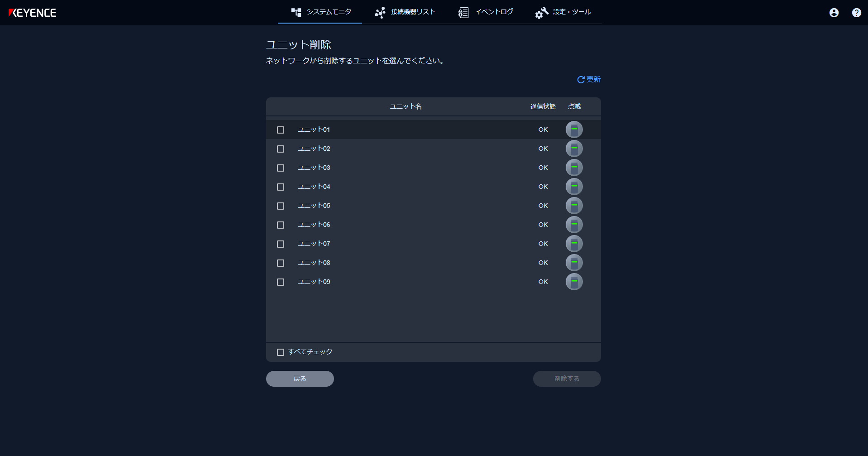The image size is (868, 456).
Task: Check the ユニット02 checkbox
Action: coord(281,149)
